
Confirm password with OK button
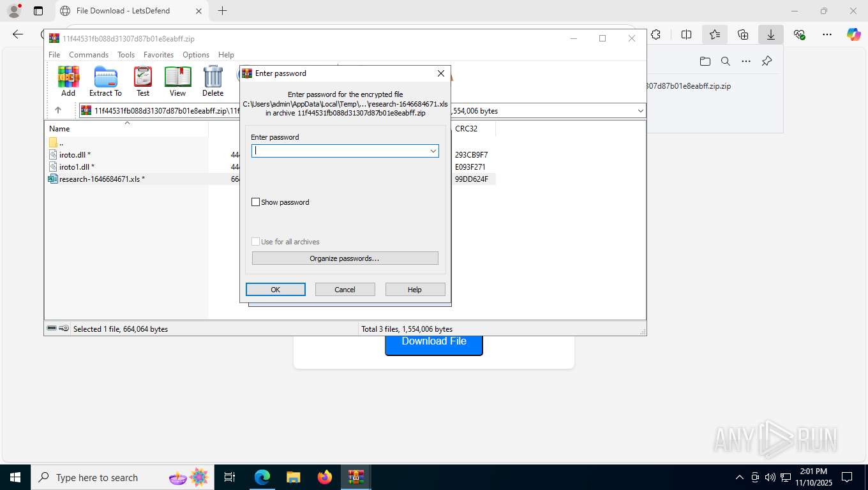(276, 290)
